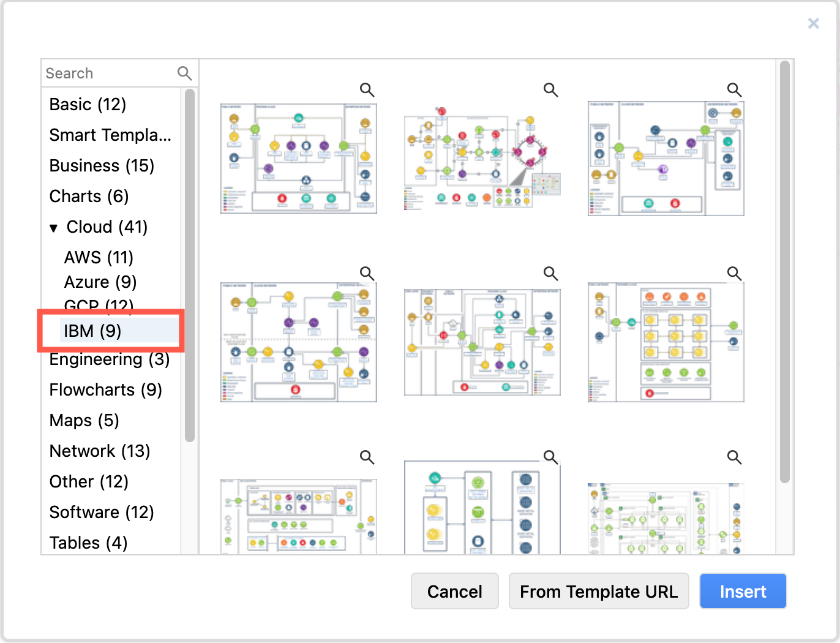Insert the selected template
Image resolution: width=840 pixels, height=643 pixels.
click(x=743, y=591)
